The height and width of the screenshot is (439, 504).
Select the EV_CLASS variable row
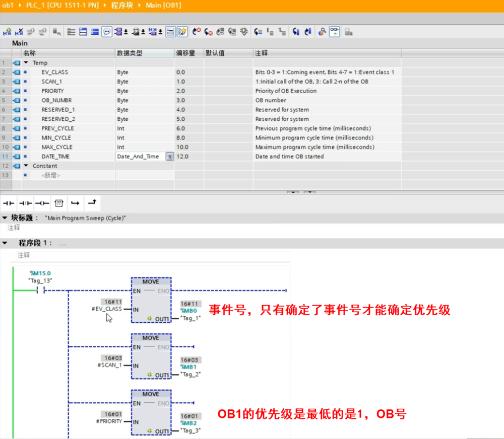(54, 72)
